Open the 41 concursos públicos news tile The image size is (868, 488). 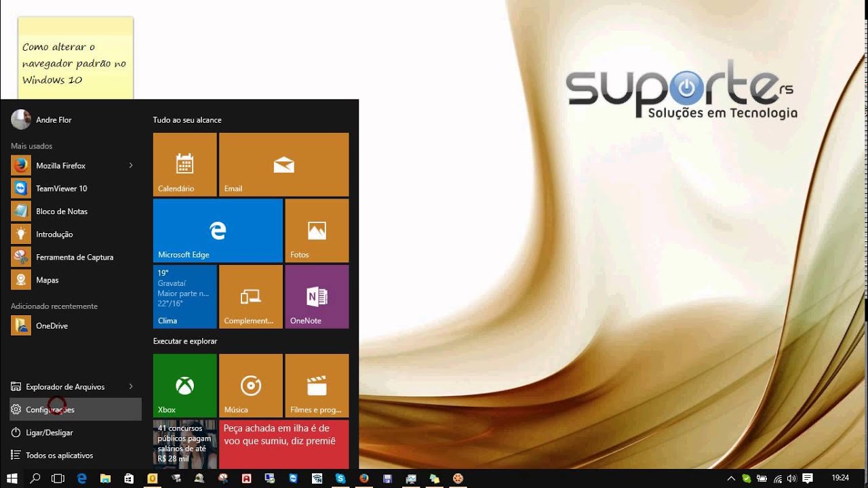click(x=185, y=444)
